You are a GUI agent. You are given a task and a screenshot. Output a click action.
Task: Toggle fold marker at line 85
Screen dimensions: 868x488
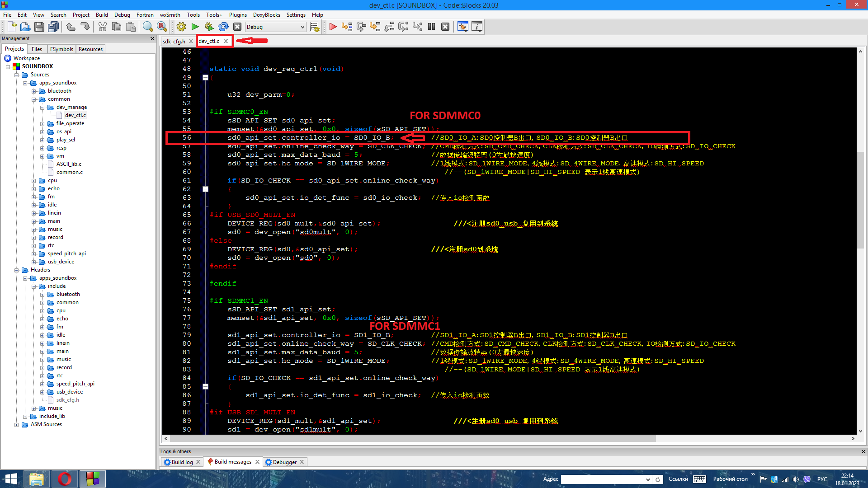pos(205,387)
